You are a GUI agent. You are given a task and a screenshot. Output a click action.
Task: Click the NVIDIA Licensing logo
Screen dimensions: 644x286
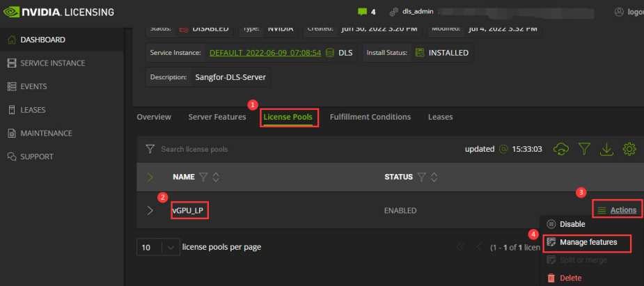point(58,12)
